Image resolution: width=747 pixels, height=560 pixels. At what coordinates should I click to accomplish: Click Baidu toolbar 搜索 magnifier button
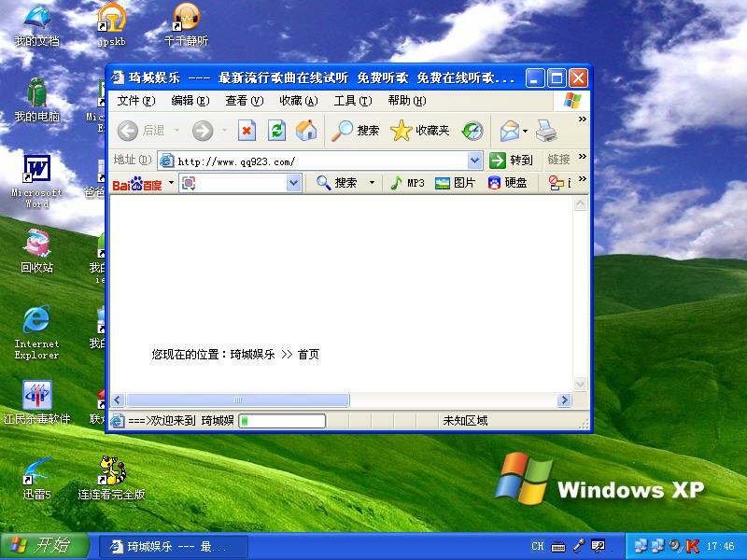pos(337,183)
